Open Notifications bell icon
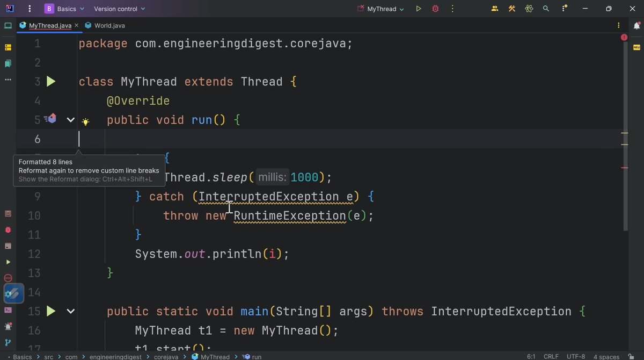 (636, 25)
